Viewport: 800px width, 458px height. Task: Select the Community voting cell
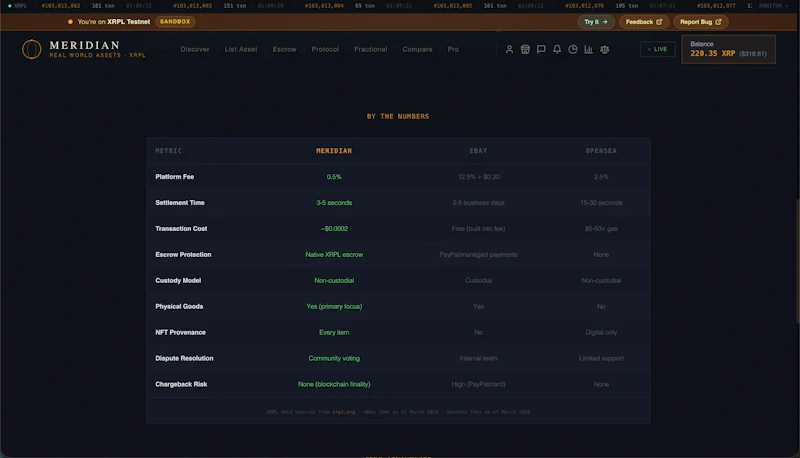[x=334, y=359]
